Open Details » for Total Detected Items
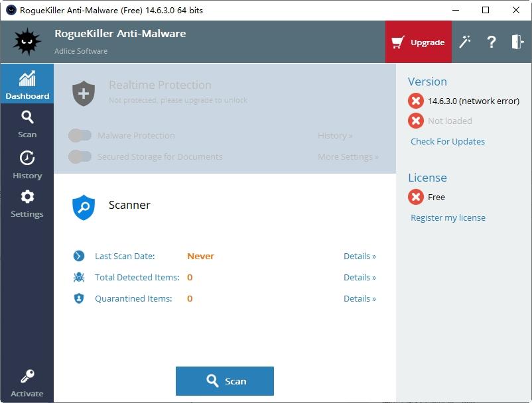532x403 pixels. tap(360, 277)
